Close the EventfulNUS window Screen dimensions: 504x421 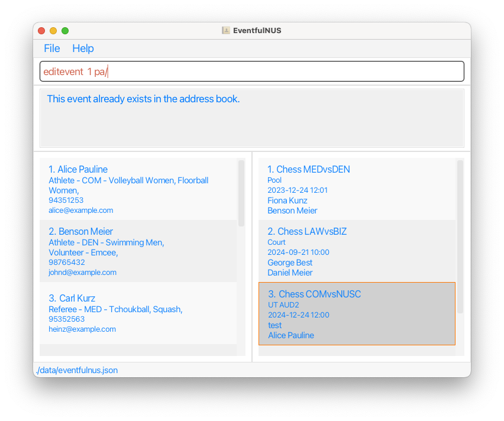[x=41, y=31]
